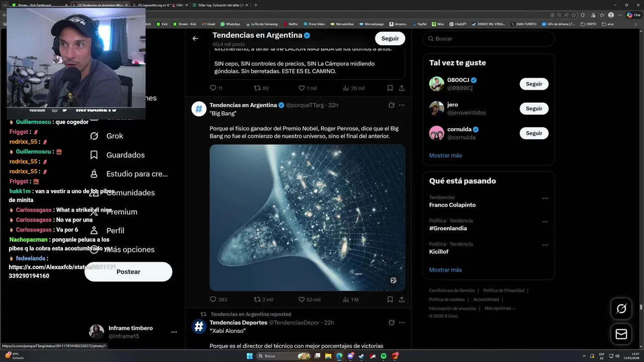Open Grok in the left sidebar
The image size is (644, 362).
106,136
